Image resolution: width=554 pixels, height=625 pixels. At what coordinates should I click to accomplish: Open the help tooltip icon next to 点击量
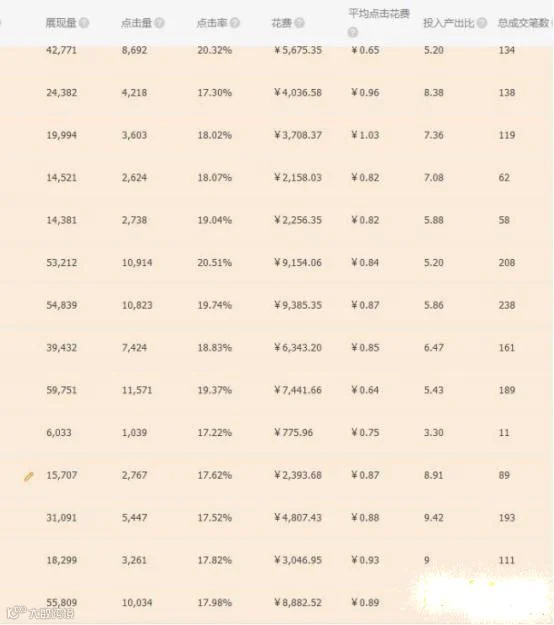159,23
